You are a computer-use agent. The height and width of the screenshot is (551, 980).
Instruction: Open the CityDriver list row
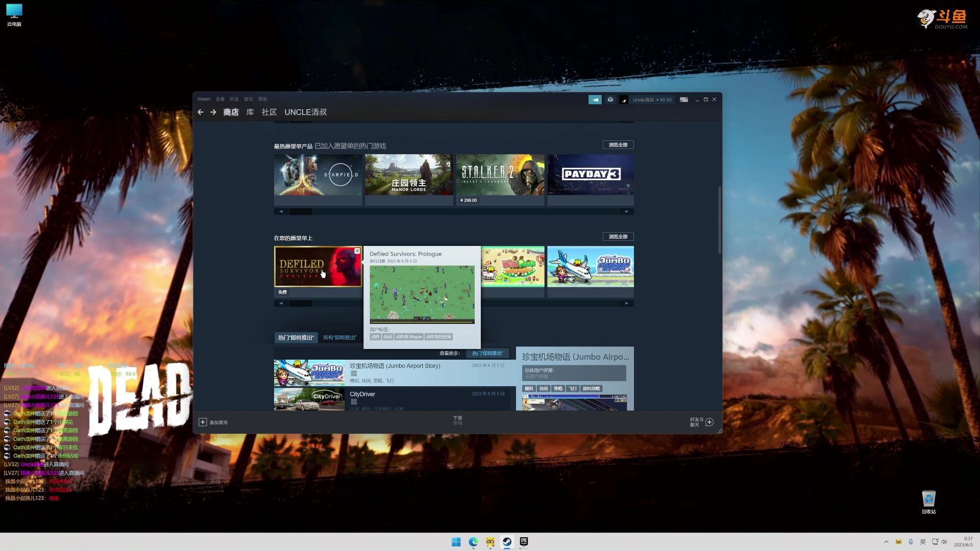(392, 399)
